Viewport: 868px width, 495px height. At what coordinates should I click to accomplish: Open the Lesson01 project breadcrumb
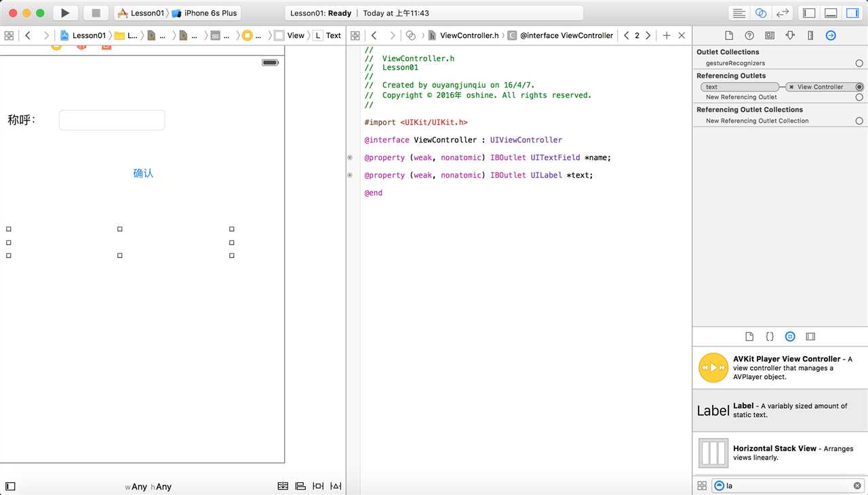coord(83,35)
